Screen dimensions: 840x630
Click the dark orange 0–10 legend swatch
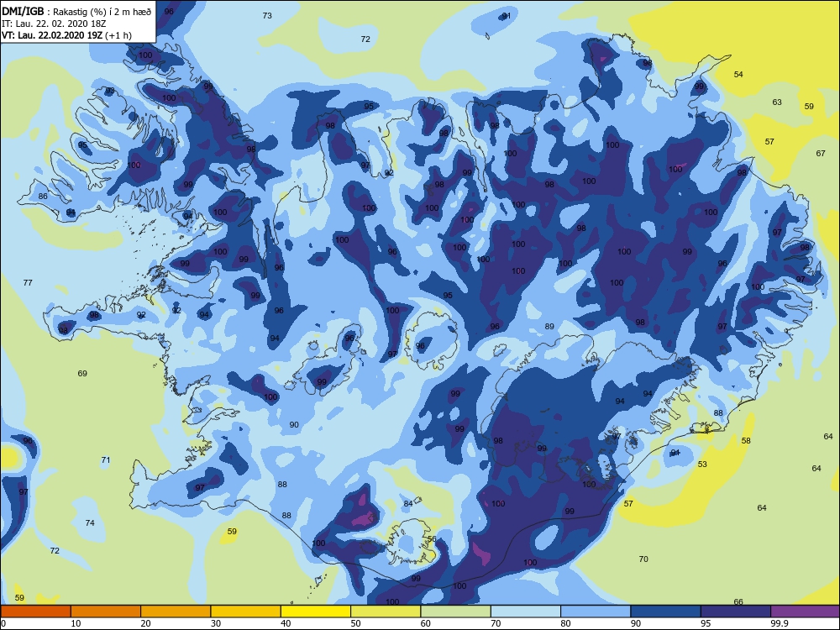[x=35, y=612]
